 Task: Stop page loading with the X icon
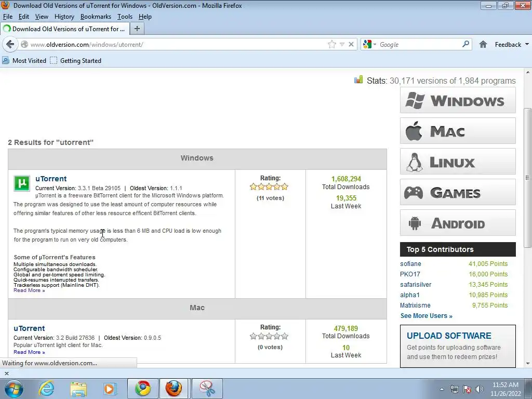pos(351,45)
